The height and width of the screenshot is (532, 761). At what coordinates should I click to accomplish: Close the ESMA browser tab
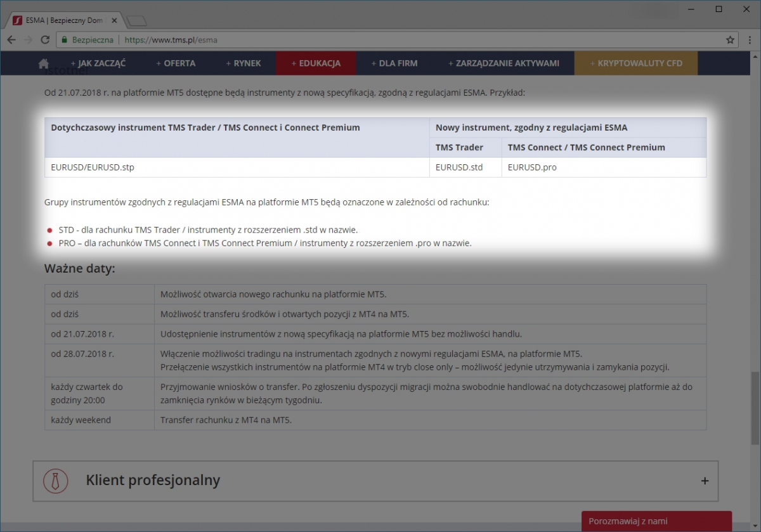pyautogui.click(x=115, y=20)
